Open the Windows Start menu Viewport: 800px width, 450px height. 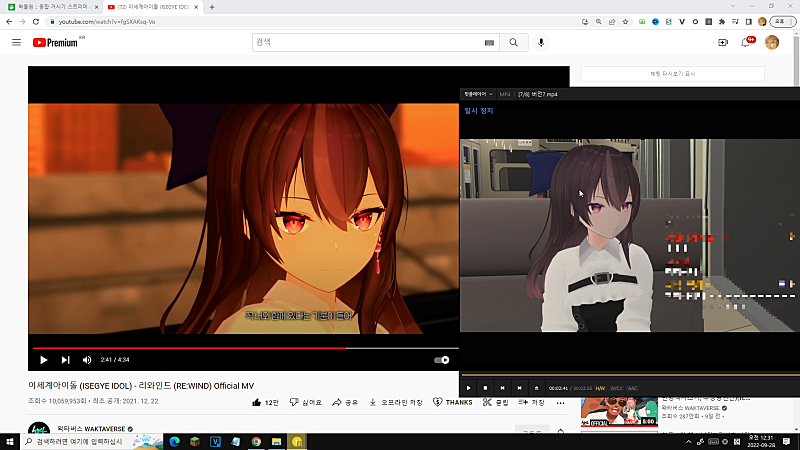coord(10,441)
